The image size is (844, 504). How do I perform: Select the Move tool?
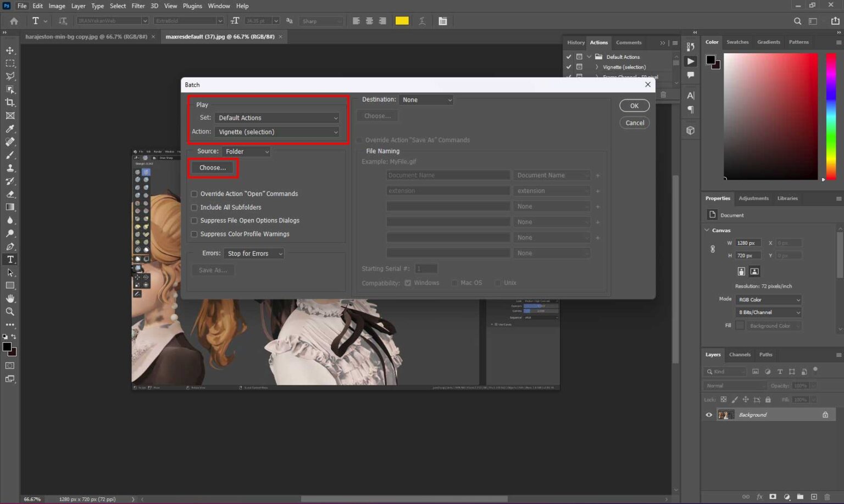10,50
